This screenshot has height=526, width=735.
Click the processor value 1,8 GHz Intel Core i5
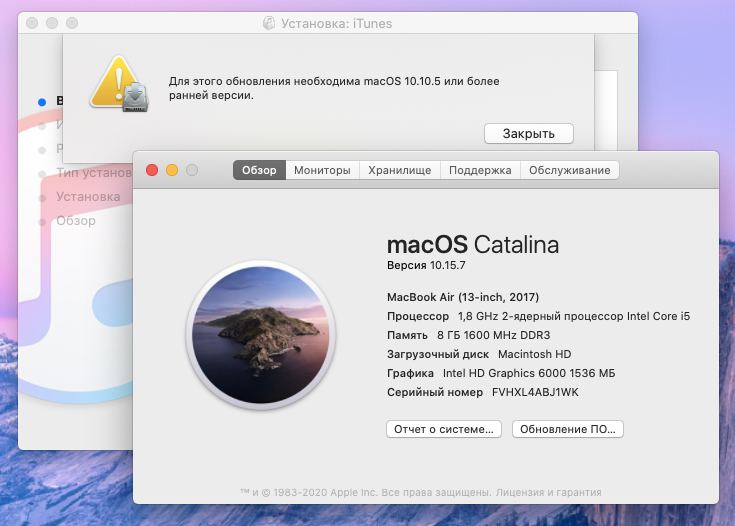coord(574,316)
